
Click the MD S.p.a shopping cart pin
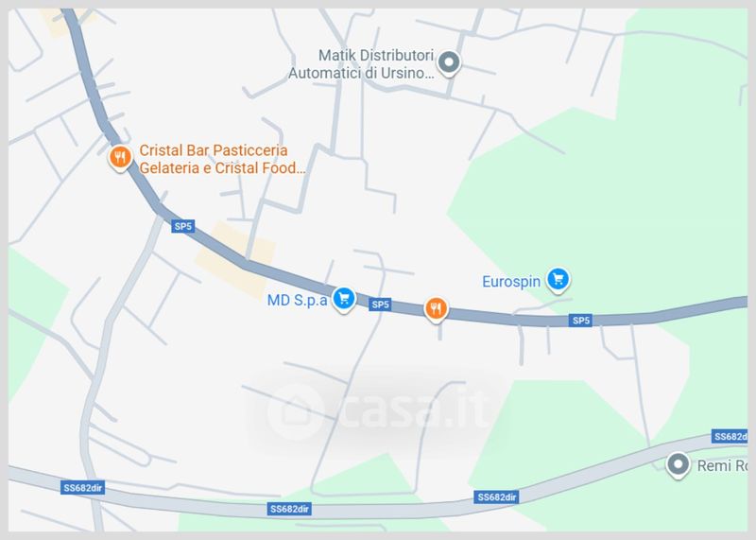344,299
